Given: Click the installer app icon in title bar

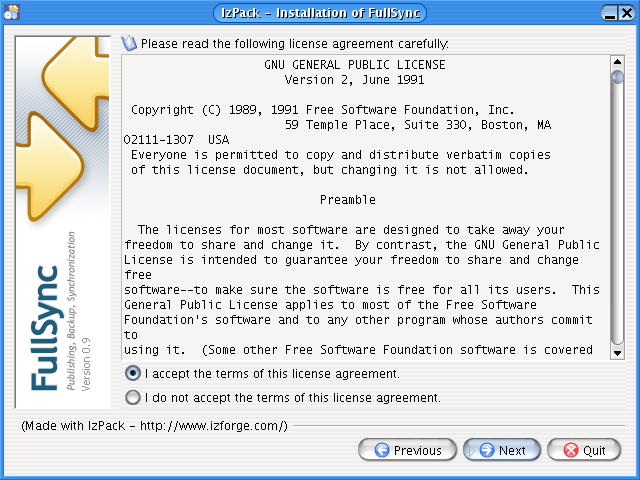Looking at the screenshot, I should click(11, 12).
